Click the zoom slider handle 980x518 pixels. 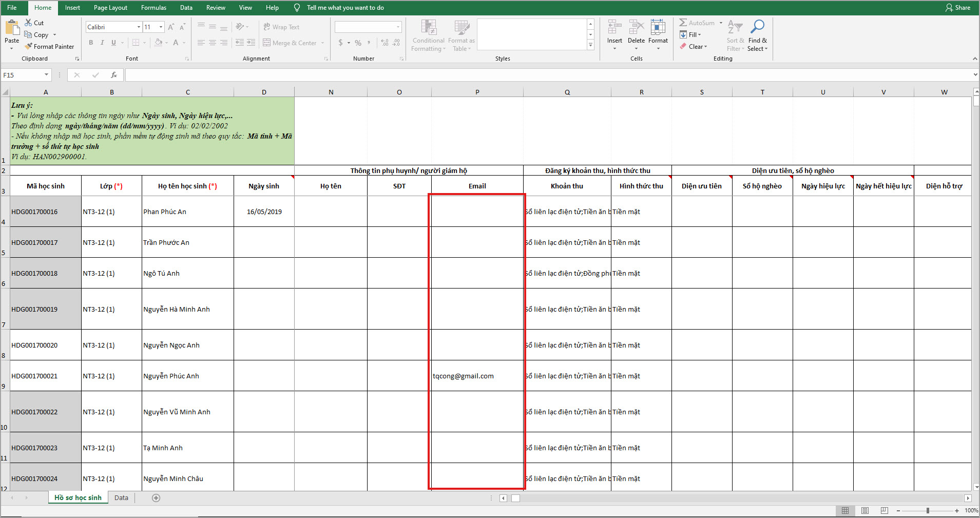(x=928, y=510)
